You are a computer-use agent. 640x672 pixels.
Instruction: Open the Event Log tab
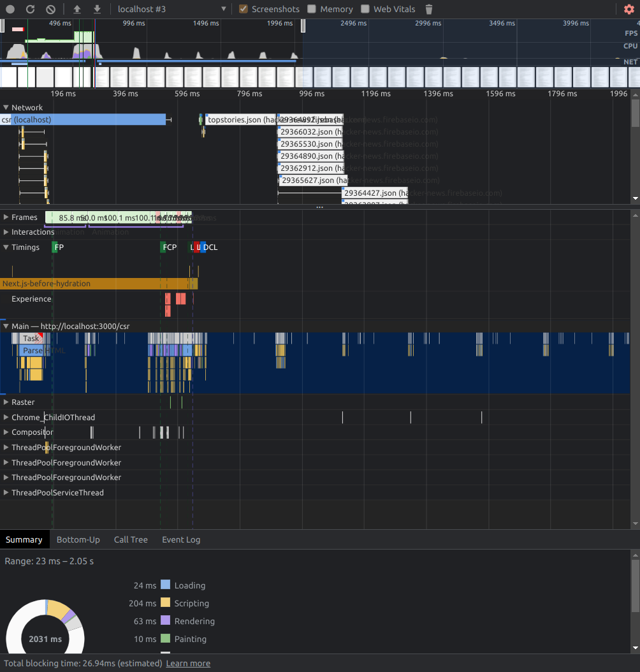pyautogui.click(x=181, y=539)
